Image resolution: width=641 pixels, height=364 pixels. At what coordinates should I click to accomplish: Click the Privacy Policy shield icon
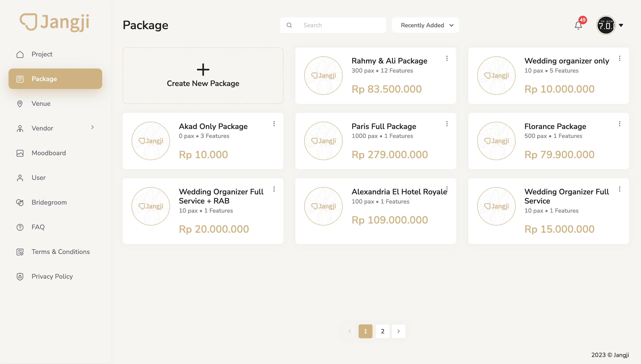(20, 277)
